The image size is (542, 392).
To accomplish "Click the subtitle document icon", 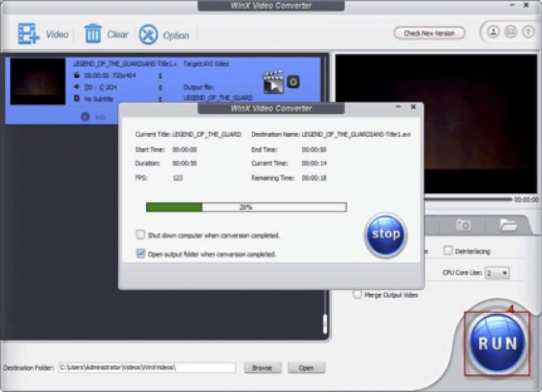I will (77, 99).
